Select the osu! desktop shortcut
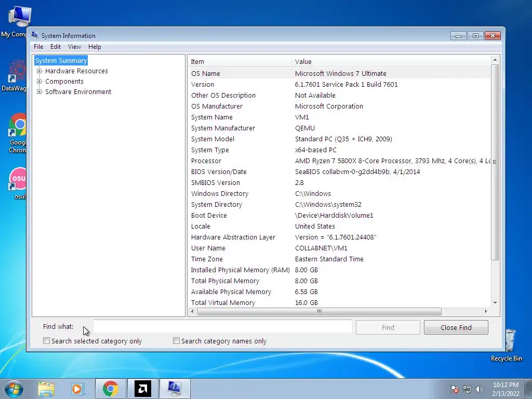The width and height of the screenshot is (532, 399). tap(16, 183)
